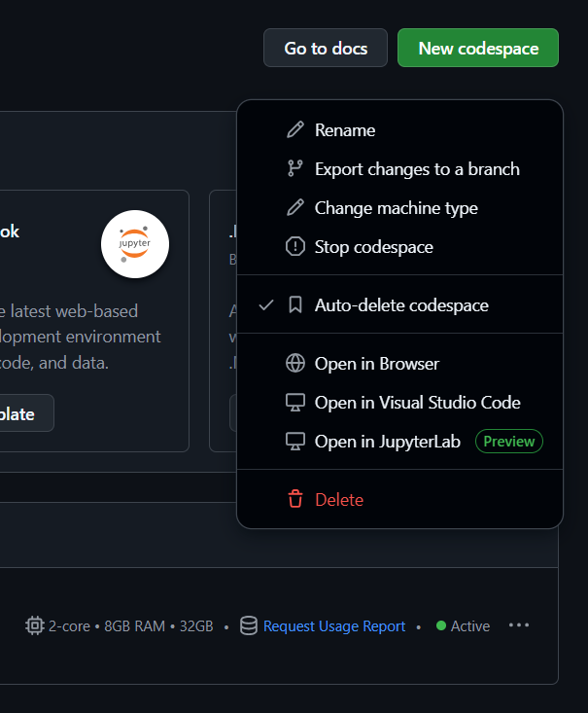Toggle the Auto-delete codespace checkmark
The image size is (588, 713).
point(266,304)
